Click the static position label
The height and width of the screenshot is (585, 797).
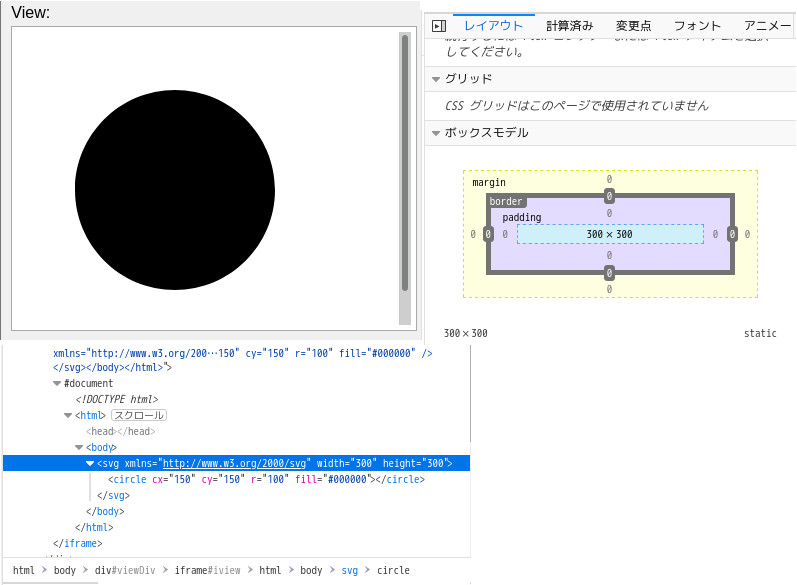(760, 333)
